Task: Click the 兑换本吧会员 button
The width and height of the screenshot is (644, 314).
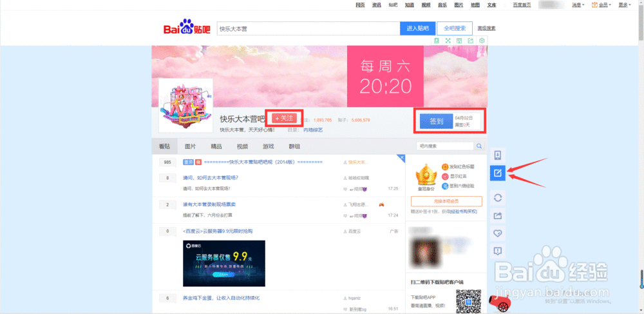Action: click(446, 201)
